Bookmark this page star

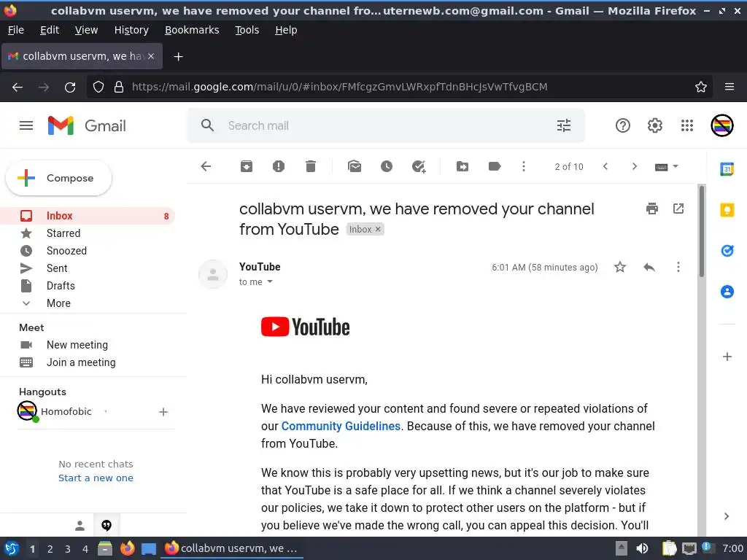701,87
